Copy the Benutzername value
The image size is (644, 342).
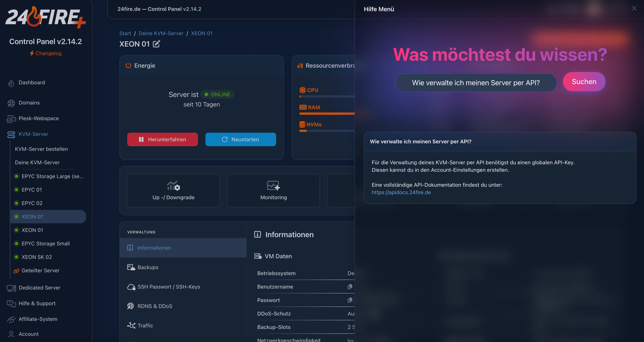coord(350,286)
